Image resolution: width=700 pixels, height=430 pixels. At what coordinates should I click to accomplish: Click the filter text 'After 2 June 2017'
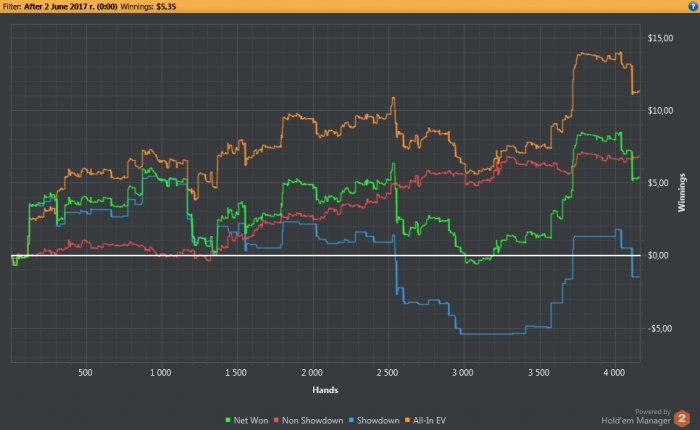(57, 7)
